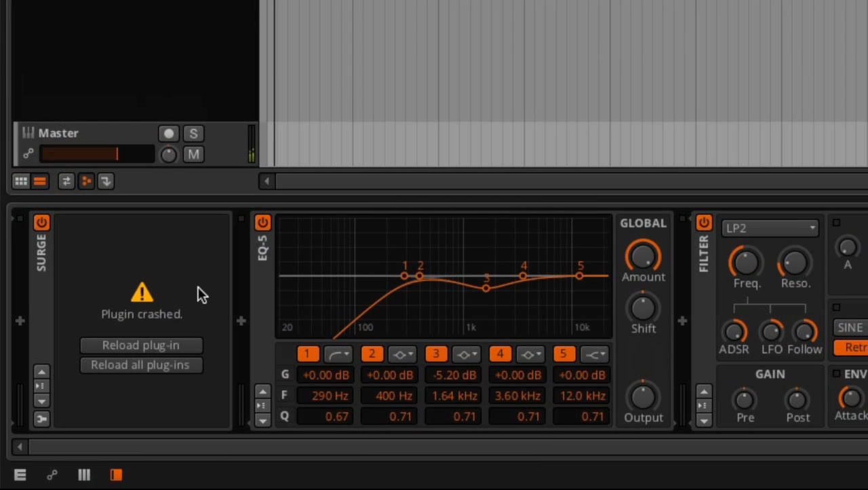Viewport: 868px width, 490px height.
Task: Click the band 3 gain field -5.20 dB
Action: coord(454,375)
